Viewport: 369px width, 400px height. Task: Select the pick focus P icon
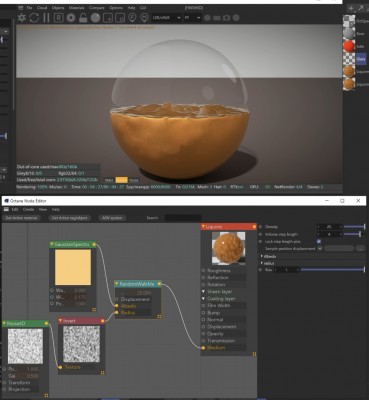coord(132,18)
